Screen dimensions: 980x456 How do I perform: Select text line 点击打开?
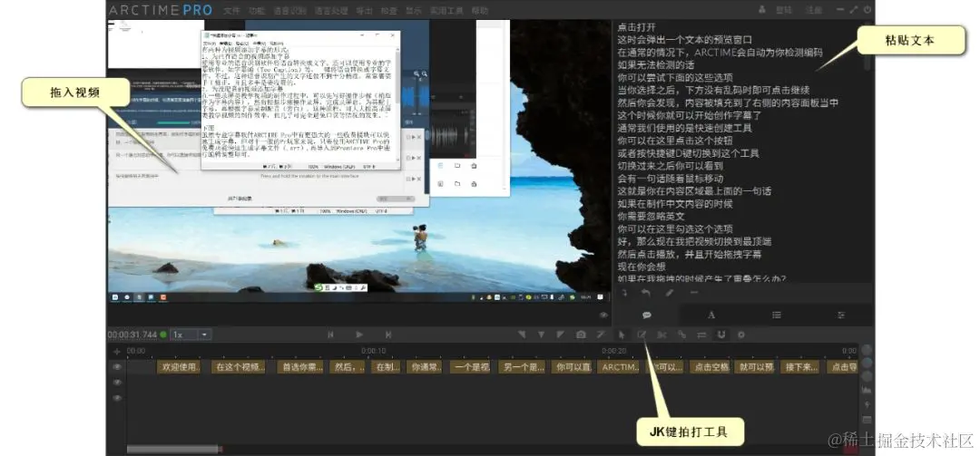[x=636, y=27]
